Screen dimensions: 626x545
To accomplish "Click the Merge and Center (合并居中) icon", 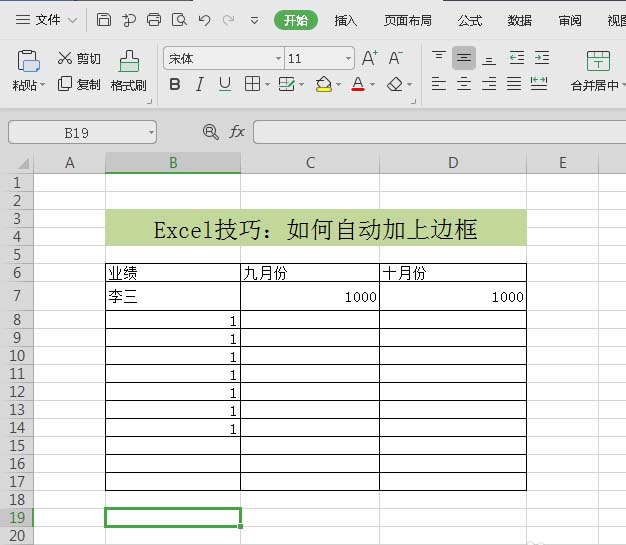I will 598,61.
